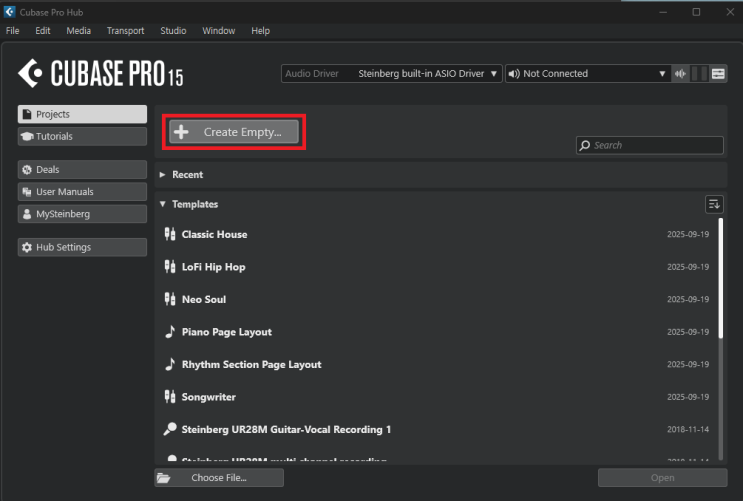Click the 2018-11-14 date of Guitar-Vocal Recording
This screenshot has height=501, width=743.
(688, 429)
